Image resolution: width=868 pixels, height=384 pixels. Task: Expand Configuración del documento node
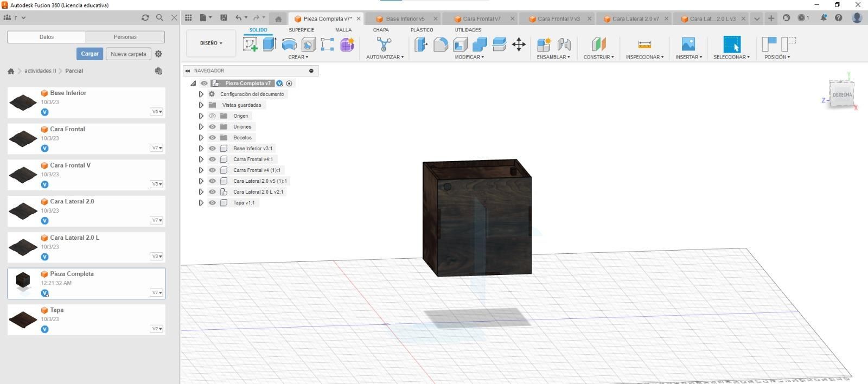(201, 94)
